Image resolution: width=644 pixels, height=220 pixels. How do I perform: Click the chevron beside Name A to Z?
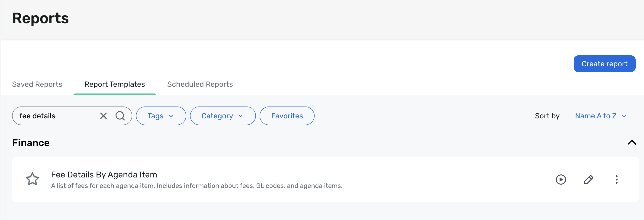[624, 116]
